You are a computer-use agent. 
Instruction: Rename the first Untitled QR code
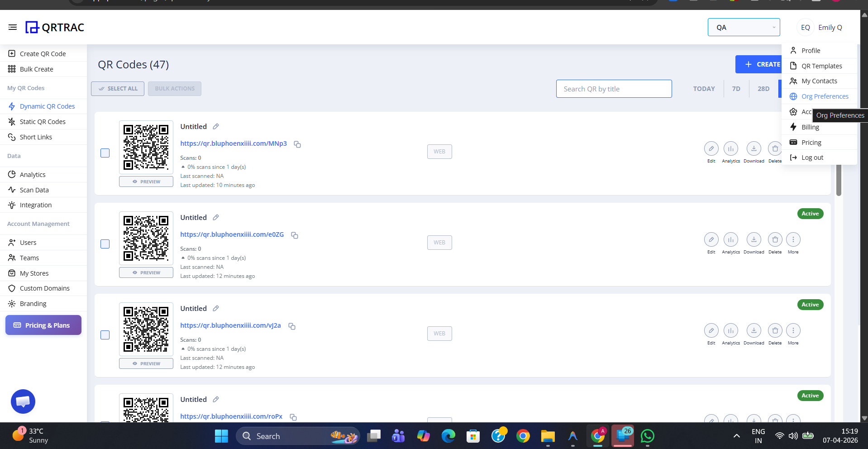click(215, 126)
